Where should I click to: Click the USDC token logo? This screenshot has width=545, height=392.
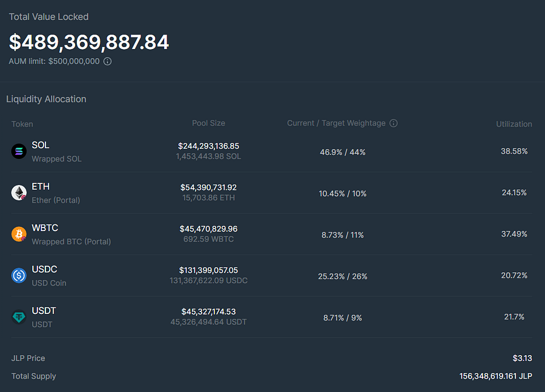coord(19,275)
